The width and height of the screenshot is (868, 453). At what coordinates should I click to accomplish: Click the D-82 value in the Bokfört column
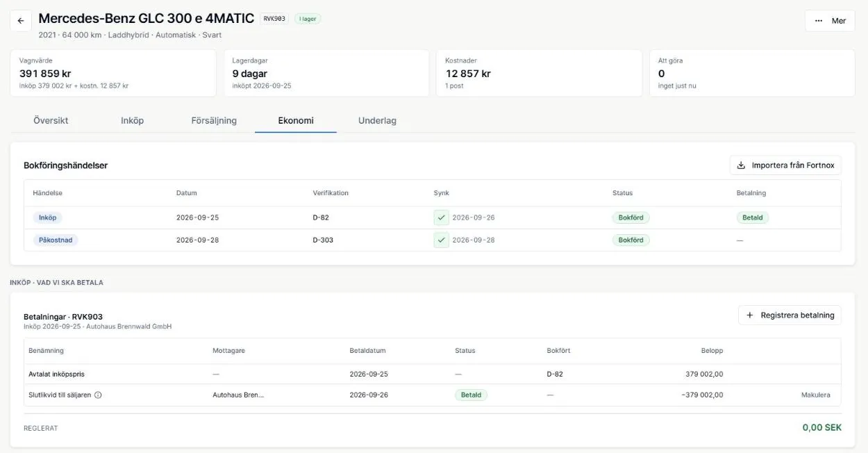point(555,374)
